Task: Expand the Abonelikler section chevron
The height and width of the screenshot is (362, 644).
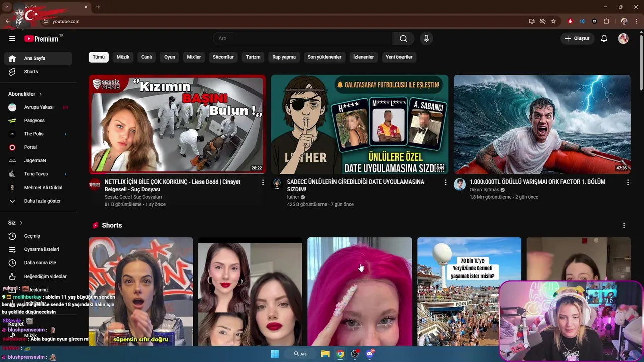Action: (41, 94)
